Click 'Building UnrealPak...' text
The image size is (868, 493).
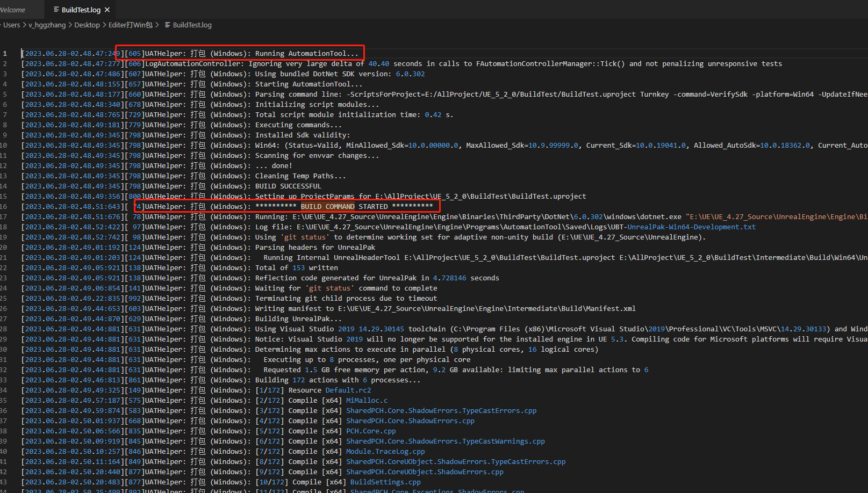coord(298,319)
